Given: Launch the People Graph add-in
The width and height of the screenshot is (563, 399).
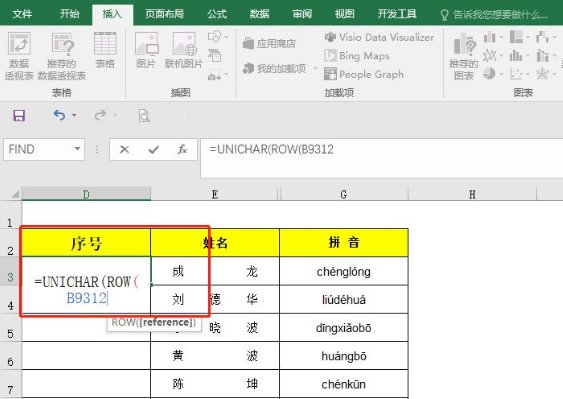Looking at the screenshot, I should point(364,74).
